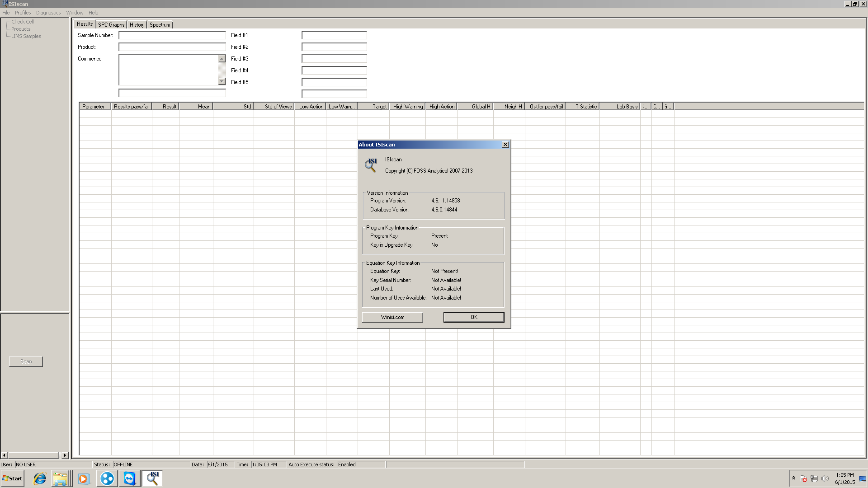Click the Winisi.com button
Image resolution: width=868 pixels, height=488 pixels.
click(x=392, y=317)
